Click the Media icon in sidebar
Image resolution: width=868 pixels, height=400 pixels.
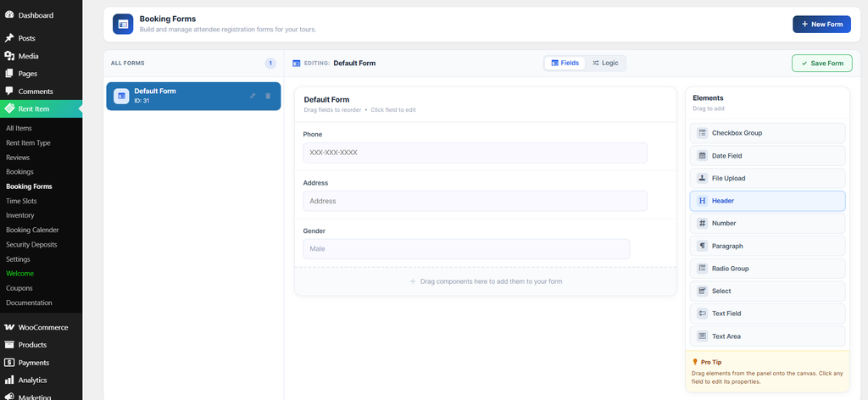click(8, 56)
